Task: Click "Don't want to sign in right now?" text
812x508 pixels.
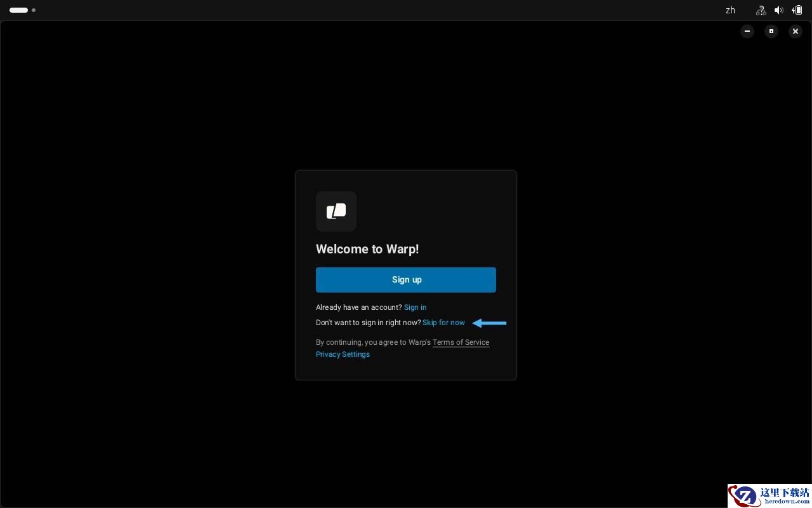Action: [x=369, y=323]
